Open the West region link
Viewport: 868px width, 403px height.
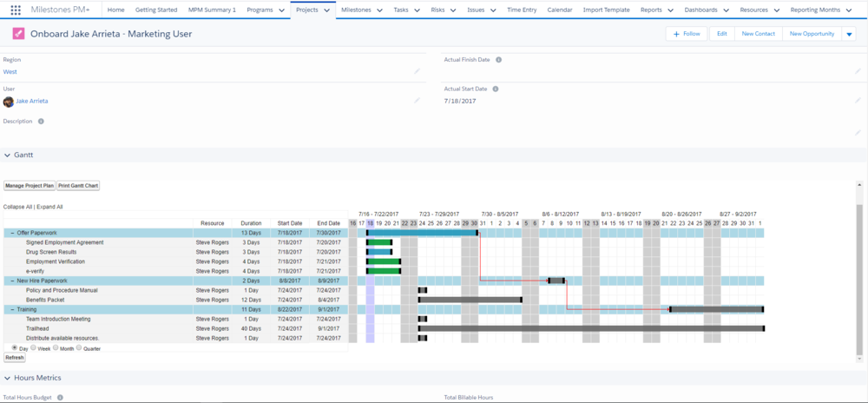click(10, 71)
